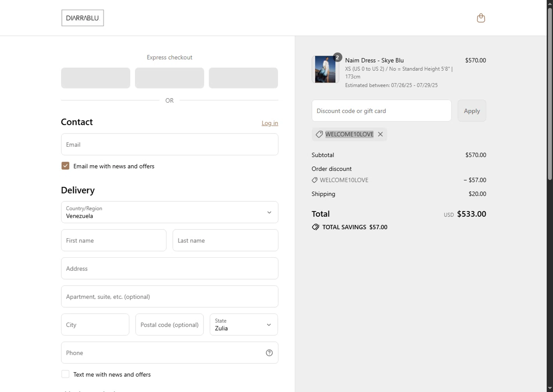Focus the First name field
The height and width of the screenshot is (392, 553).
click(x=114, y=240)
